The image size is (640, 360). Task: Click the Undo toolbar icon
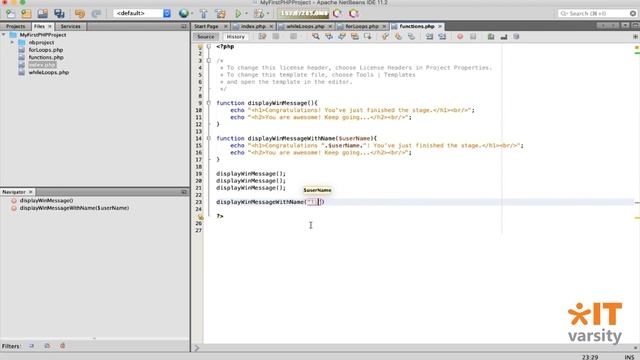click(x=80, y=13)
